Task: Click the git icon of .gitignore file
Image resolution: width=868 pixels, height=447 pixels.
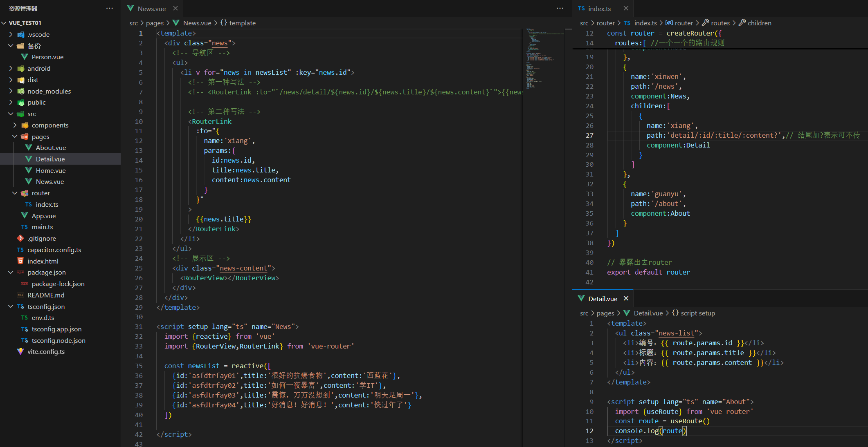Action: pos(20,238)
